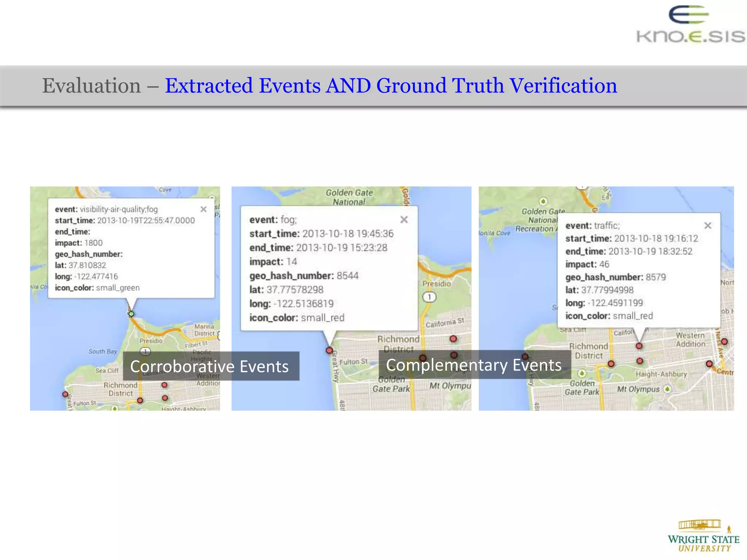Click impact: 1800 line
747x560 pixels.
(x=79, y=243)
